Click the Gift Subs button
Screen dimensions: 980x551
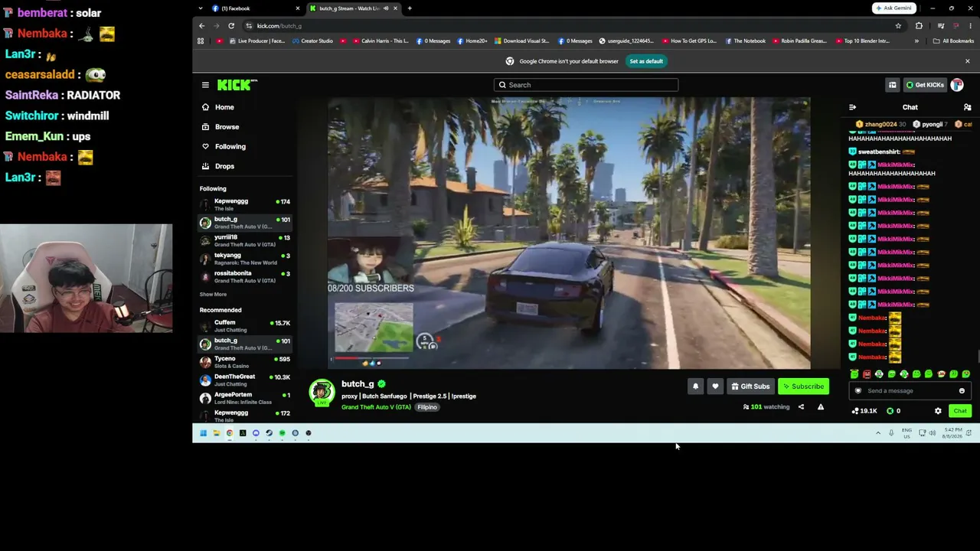coord(750,386)
